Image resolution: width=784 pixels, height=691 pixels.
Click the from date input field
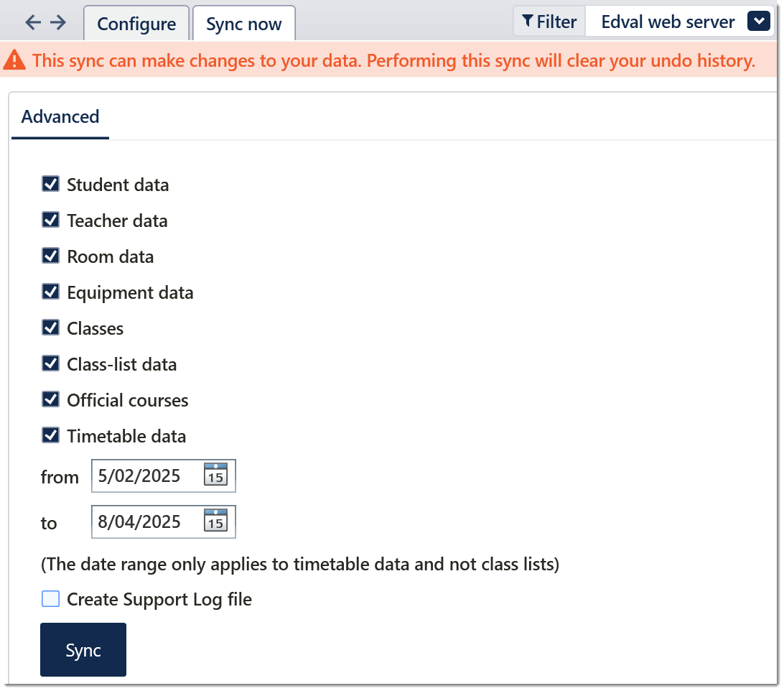coord(146,476)
